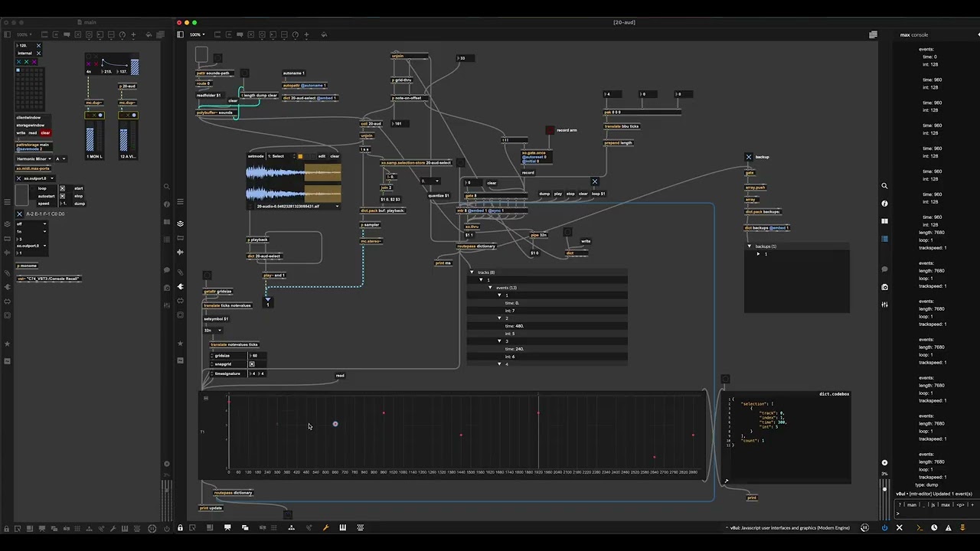Toggle the snapgrid checkbox
The image size is (980, 551).
coord(252,364)
